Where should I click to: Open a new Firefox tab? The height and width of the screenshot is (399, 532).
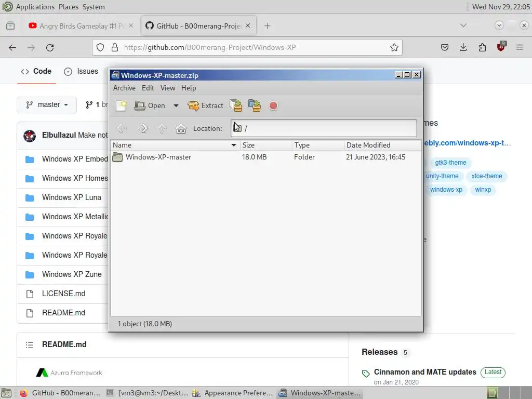point(268,26)
